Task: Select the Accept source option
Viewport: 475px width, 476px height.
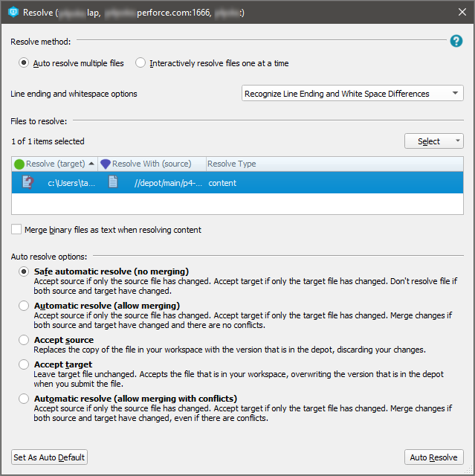Action: coord(25,340)
